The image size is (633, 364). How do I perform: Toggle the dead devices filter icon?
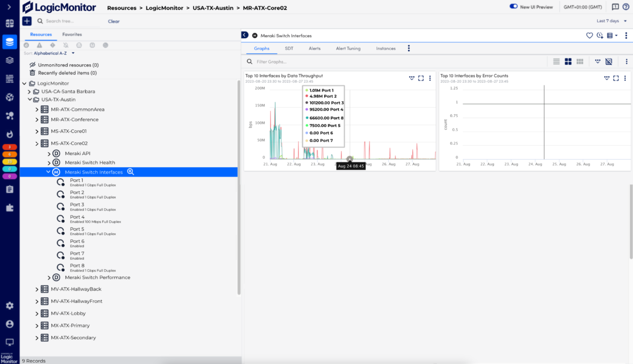point(79,45)
